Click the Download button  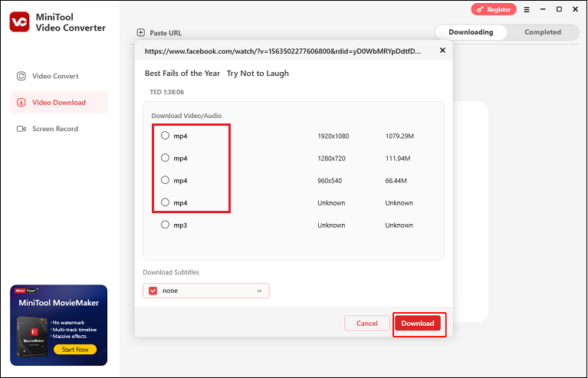(x=418, y=324)
